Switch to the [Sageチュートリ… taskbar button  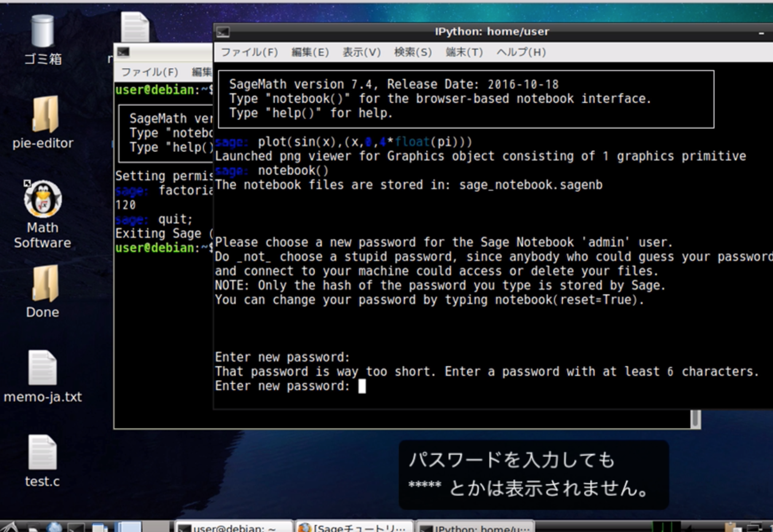pyautogui.click(x=354, y=527)
